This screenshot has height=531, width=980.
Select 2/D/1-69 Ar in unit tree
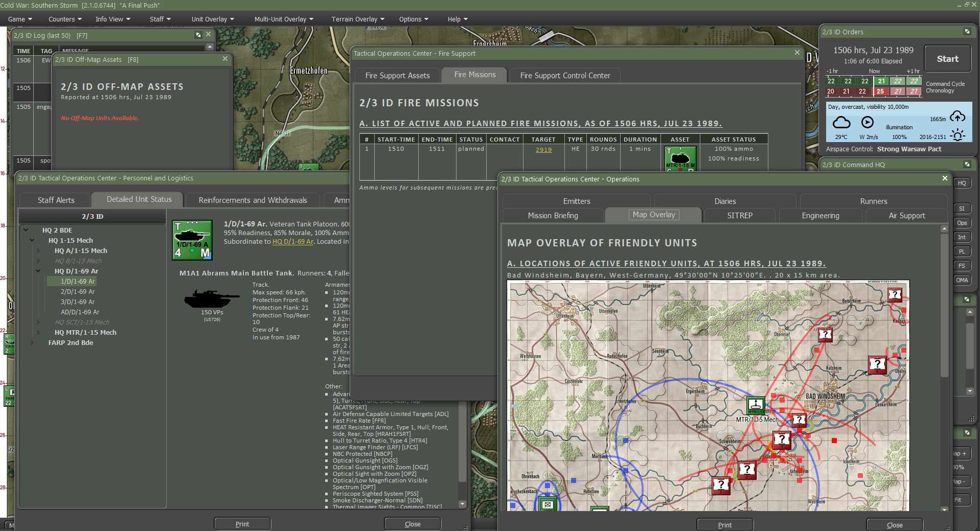pos(78,291)
